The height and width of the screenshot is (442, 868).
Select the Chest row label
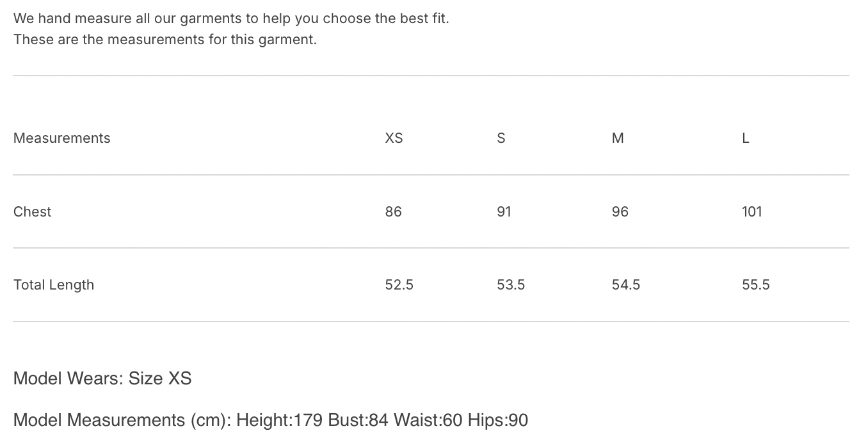tap(32, 211)
